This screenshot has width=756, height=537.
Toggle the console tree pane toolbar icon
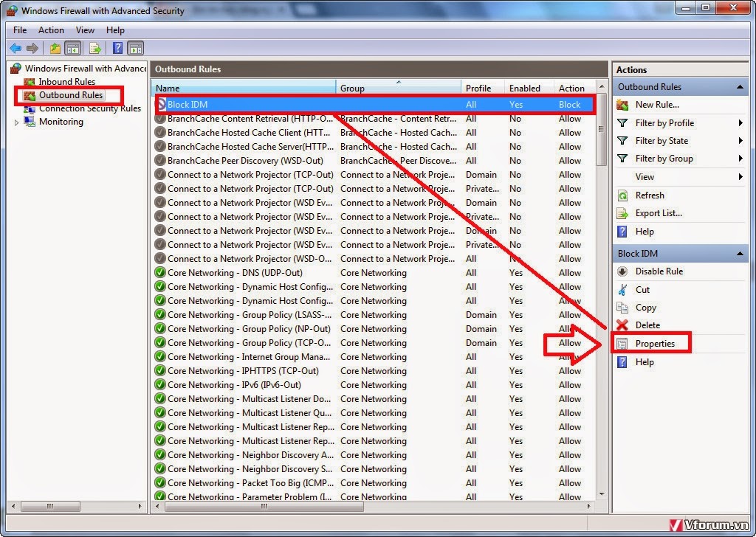coord(73,48)
